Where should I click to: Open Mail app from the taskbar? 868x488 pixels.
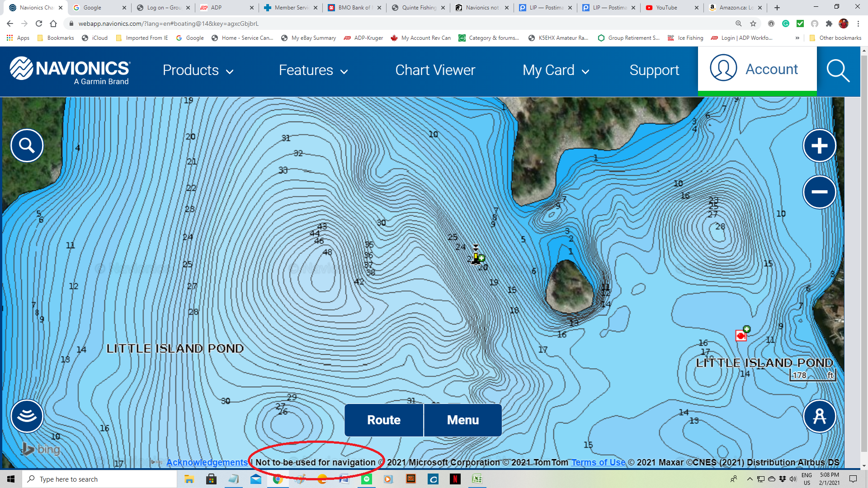256,479
